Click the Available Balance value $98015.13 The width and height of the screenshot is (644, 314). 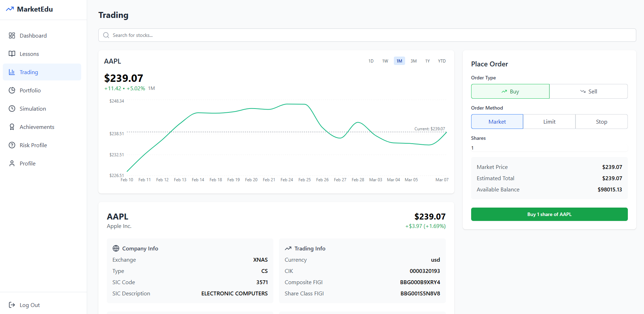coord(610,189)
